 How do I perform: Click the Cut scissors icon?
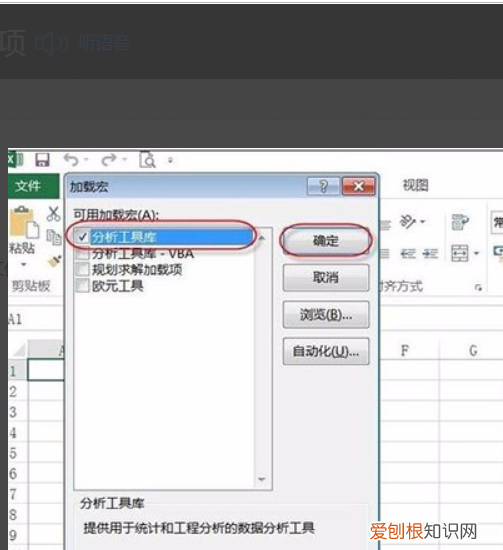pyautogui.click(x=54, y=214)
